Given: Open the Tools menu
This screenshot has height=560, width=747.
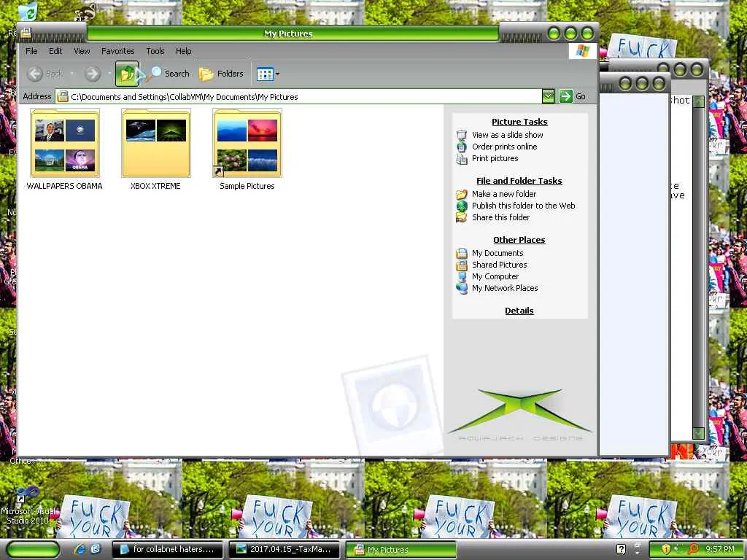Looking at the screenshot, I should click(x=155, y=51).
